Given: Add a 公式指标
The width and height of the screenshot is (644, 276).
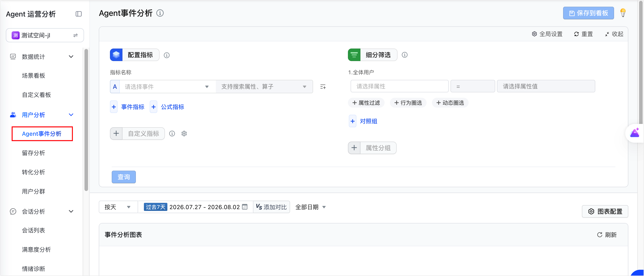Looking at the screenshot, I should [167, 107].
